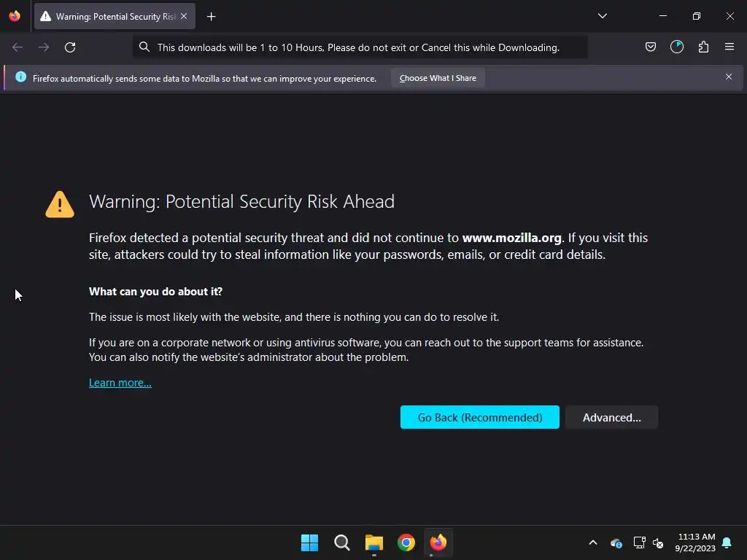
Task: Click the muted volume tray icon
Action: pyautogui.click(x=658, y=542)
